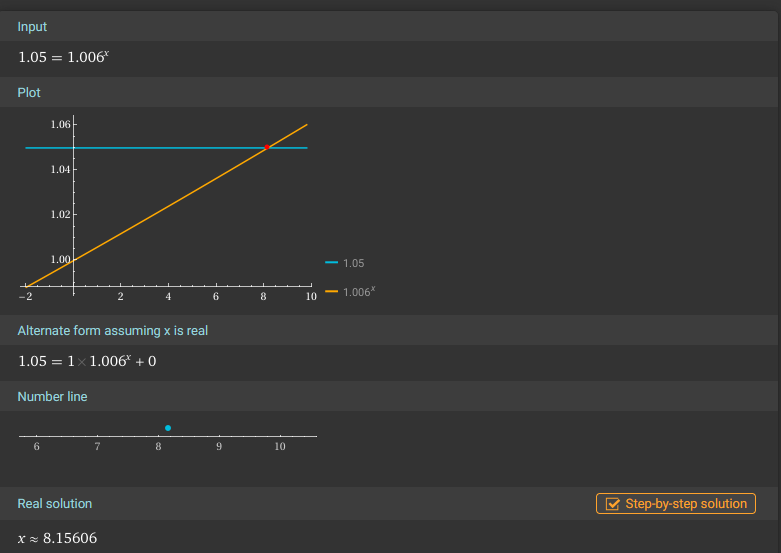Click the number line label 7

(97, 446)
